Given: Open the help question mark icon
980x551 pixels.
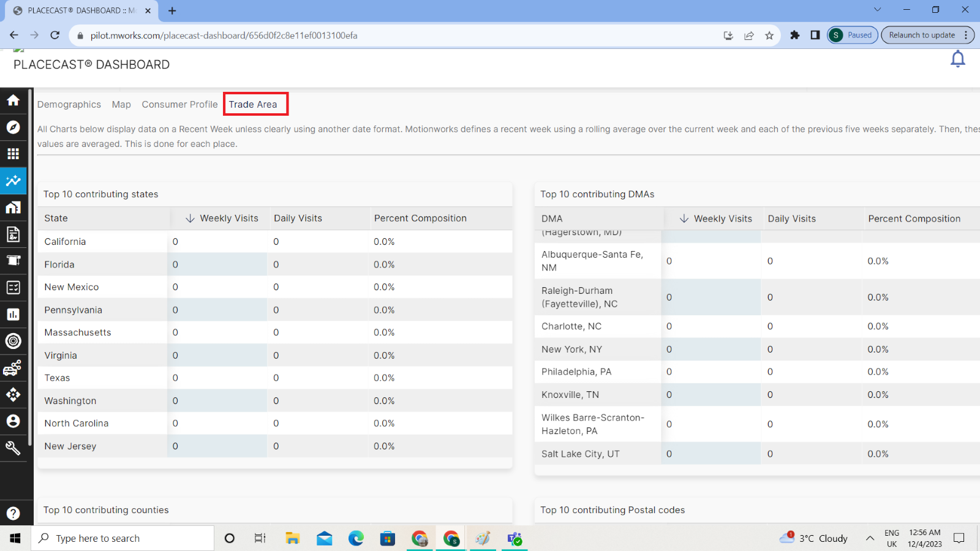Looking at the screenshot, I should pos(13,513).
